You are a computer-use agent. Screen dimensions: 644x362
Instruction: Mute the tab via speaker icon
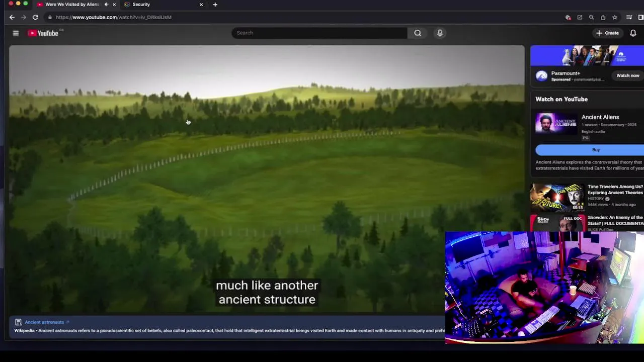click(x=106, y=5)
